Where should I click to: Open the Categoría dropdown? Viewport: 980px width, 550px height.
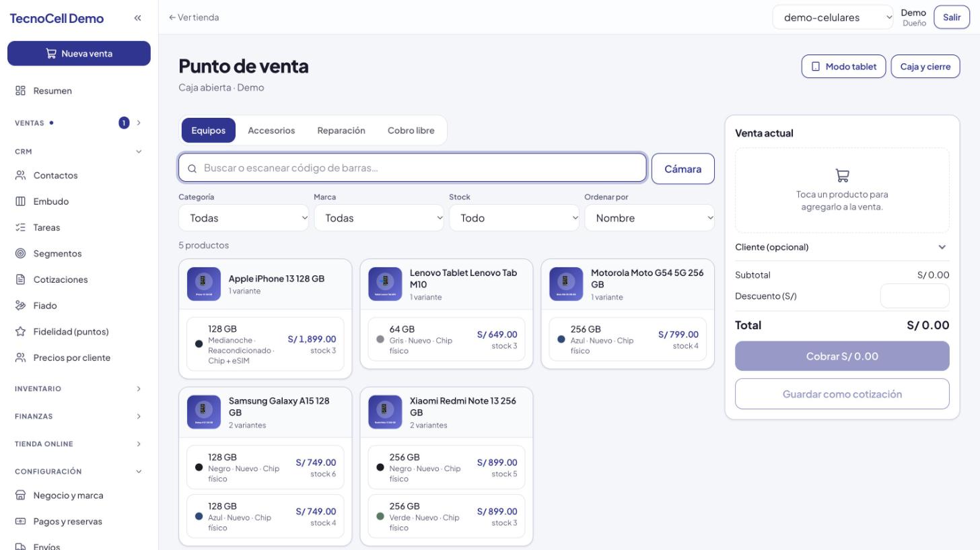coord(244,218)
